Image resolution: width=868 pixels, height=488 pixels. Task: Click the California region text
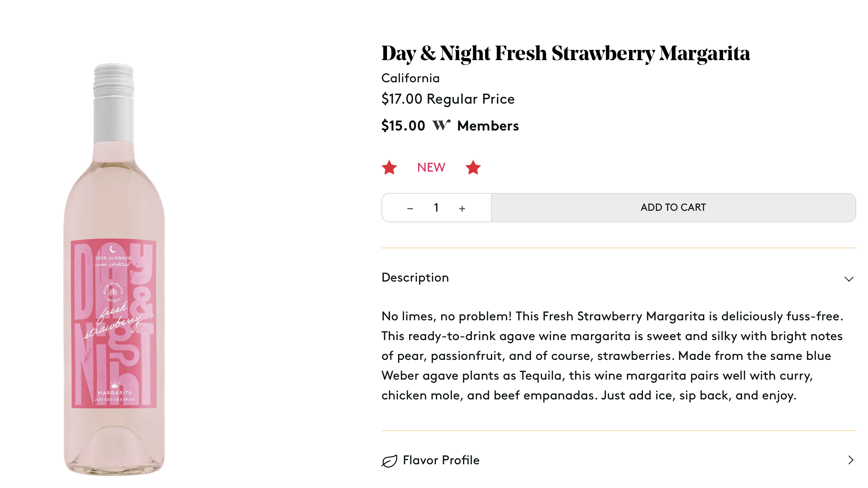410,78
